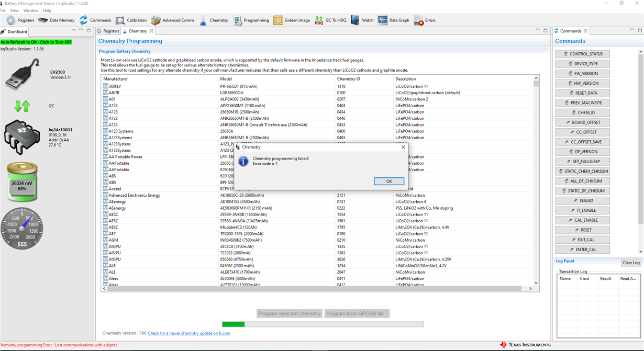Check for a newer chemistry update link
644x351 pixels.
click(x=189, y=333)
